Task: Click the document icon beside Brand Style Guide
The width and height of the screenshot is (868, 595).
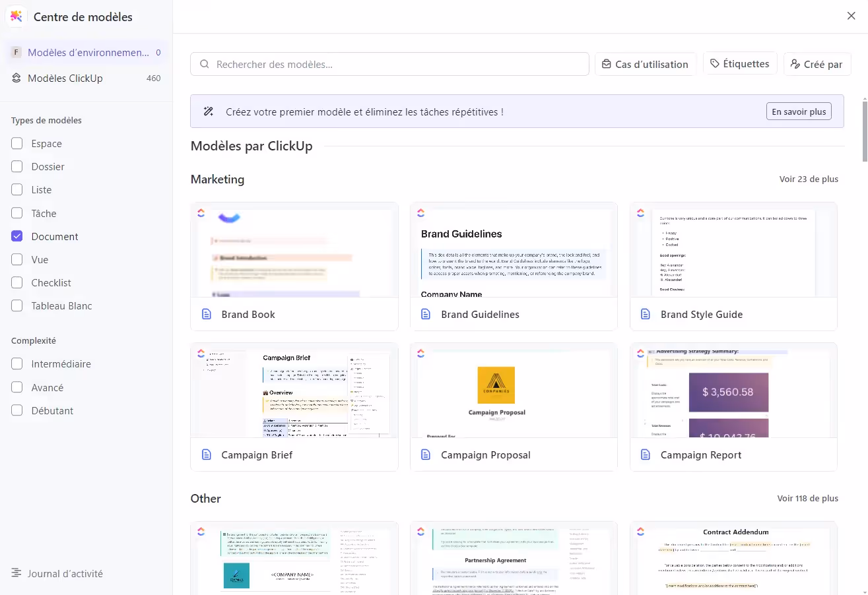Action: [646, 315]
